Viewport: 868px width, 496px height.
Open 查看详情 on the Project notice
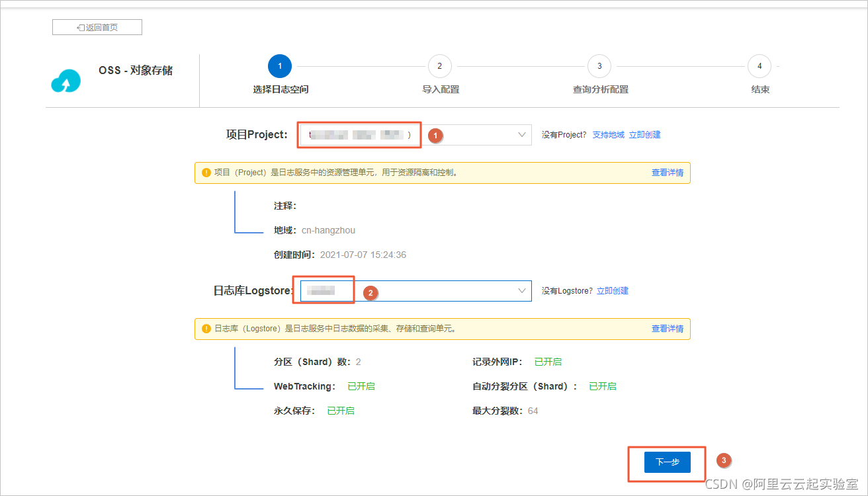667,172
